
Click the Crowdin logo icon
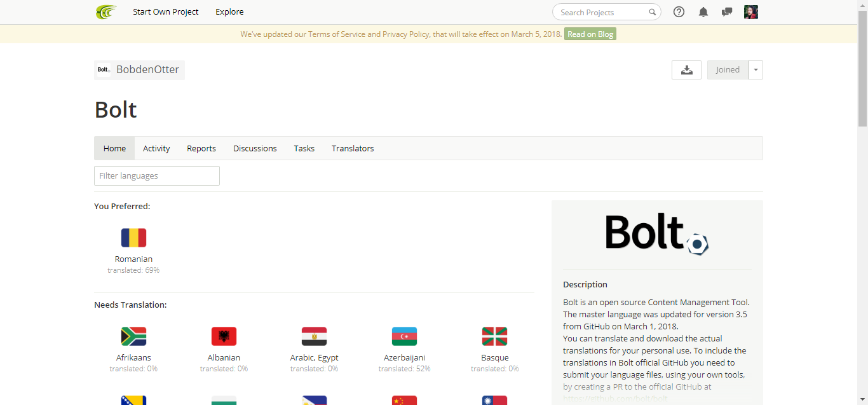pos(106,12)
